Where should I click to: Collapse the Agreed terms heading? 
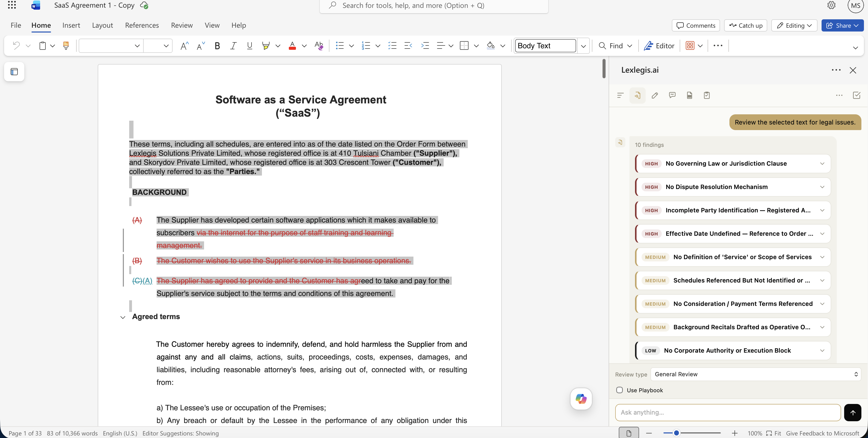tap(123, 317)
